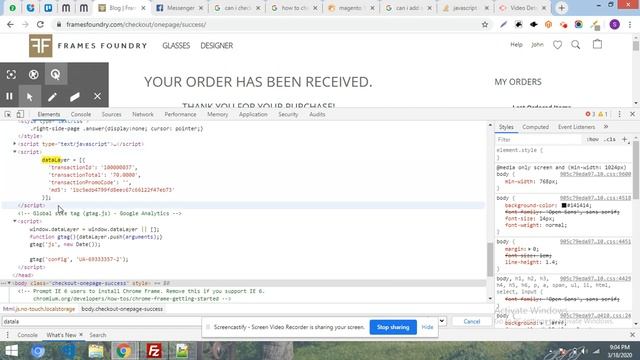Select the Screencastify eraser tool
Screen dimensions: 640x360
pyautogui.click(x=75, y=96)
